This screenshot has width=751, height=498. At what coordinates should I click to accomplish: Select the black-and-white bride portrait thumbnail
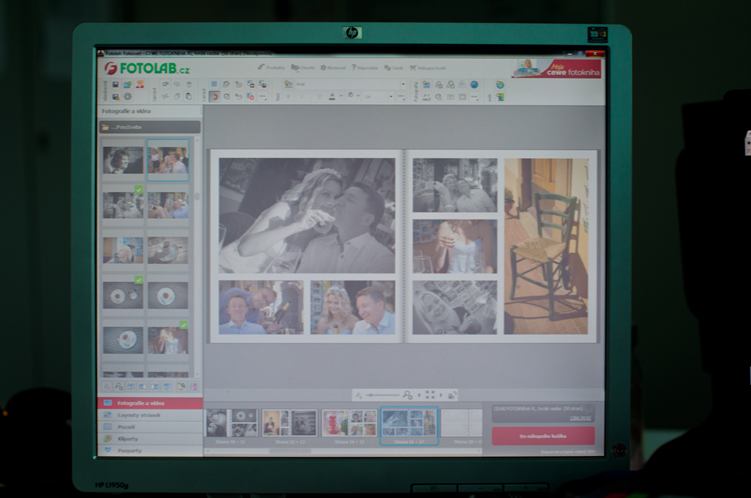point(123,160)
